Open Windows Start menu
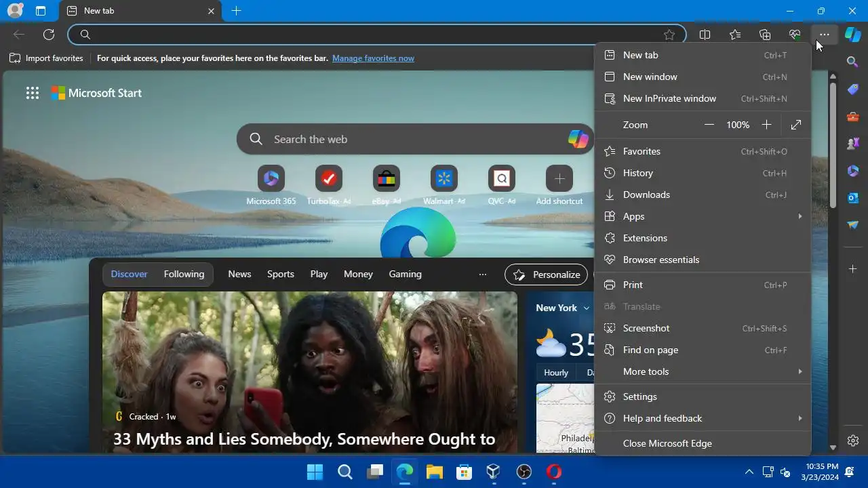 (315, 472)
